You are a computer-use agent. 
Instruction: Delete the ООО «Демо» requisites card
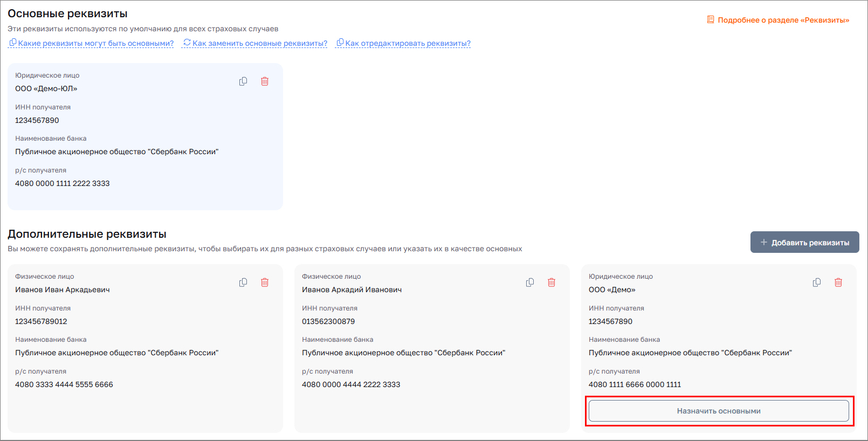tap(838, 282)
